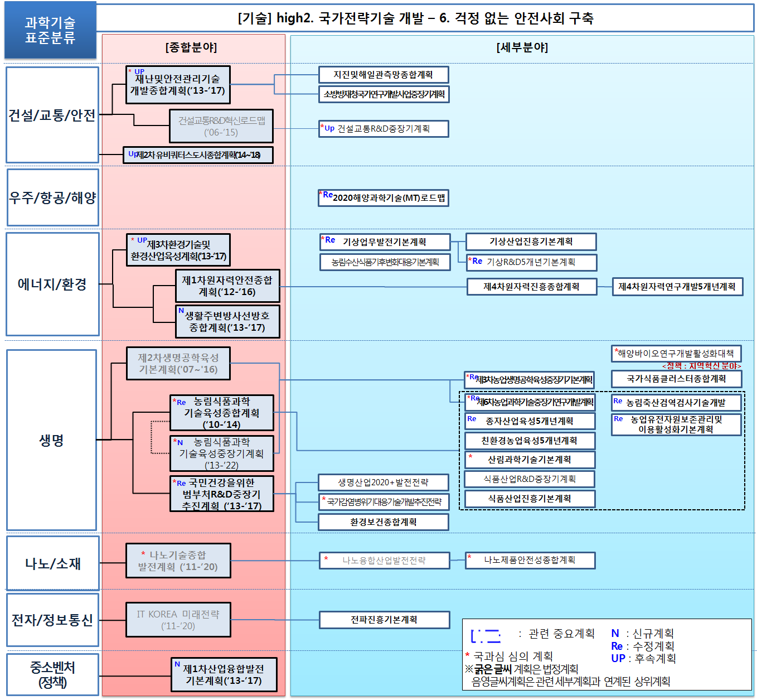Image resolution: width=757 pixels, height=700 pixels.
Task: Select 재난및안전관리기술 개발종합계획 box
Action: (178, 85)
